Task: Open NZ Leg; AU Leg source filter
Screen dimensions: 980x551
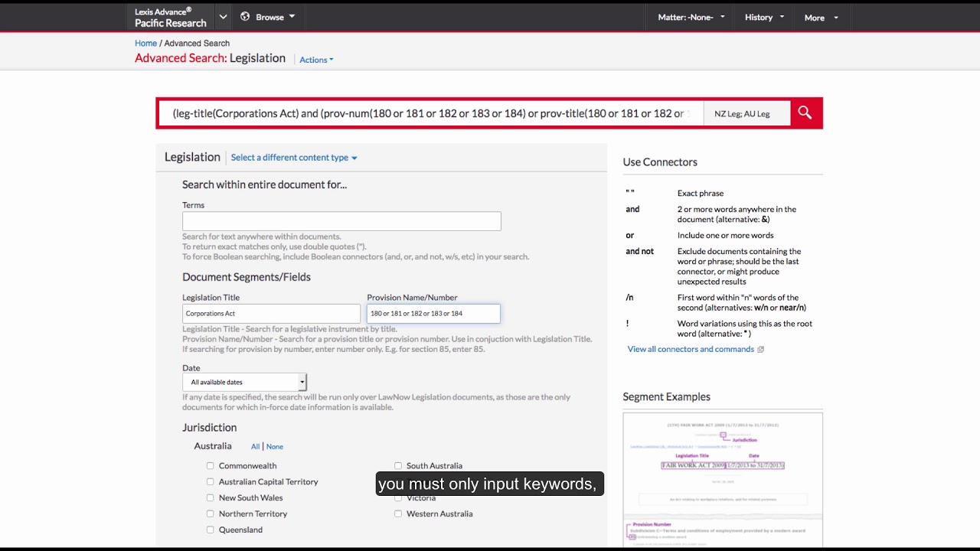Action: [746, 113]
